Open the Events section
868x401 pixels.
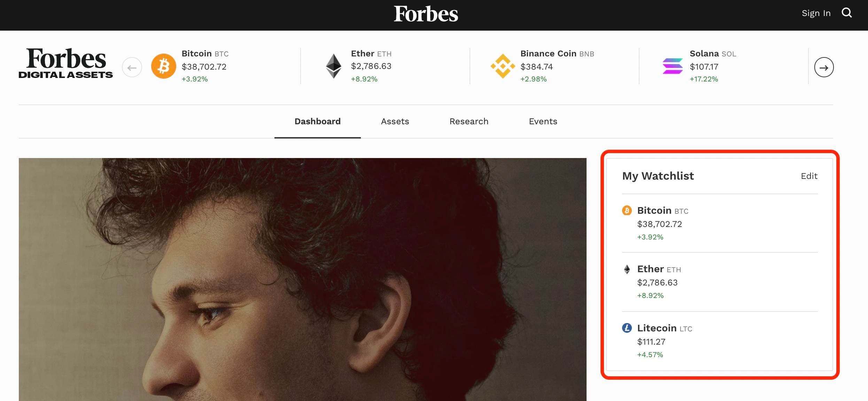click(x=543, y=121)
